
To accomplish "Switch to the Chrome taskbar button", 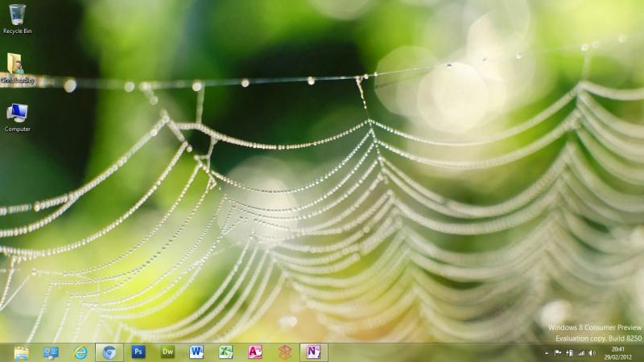I will tap(109, 352).
